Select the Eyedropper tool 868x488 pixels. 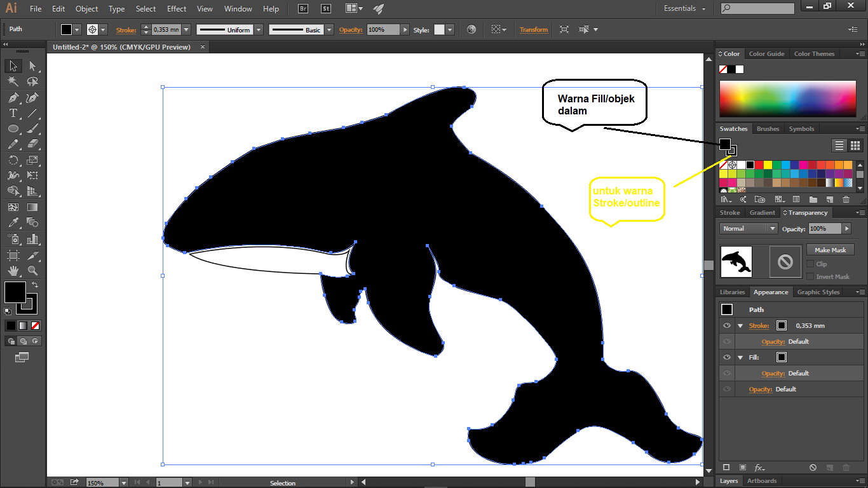(x=13, y=222)
